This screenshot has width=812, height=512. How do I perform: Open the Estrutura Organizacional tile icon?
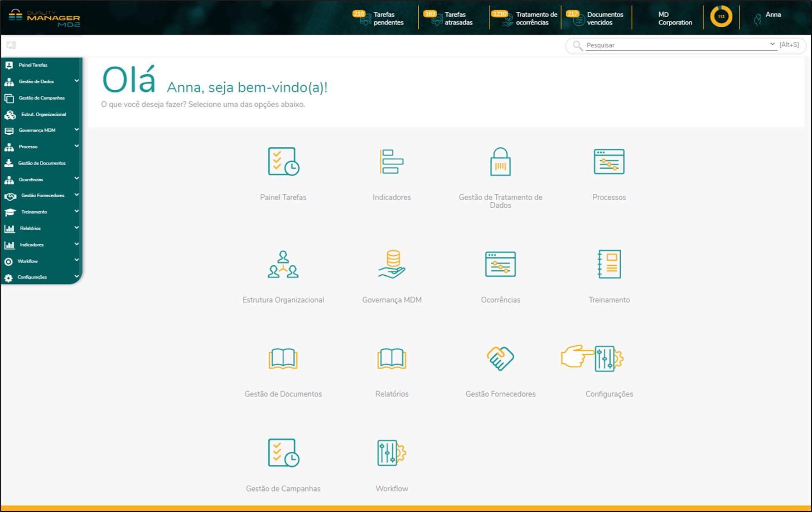tap(283, 264)
